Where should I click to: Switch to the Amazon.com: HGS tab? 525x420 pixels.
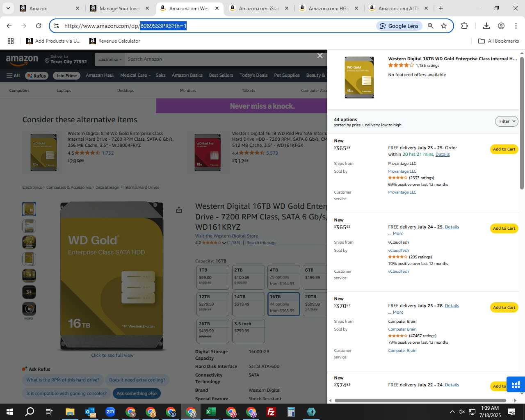click(x=329, y=8)
